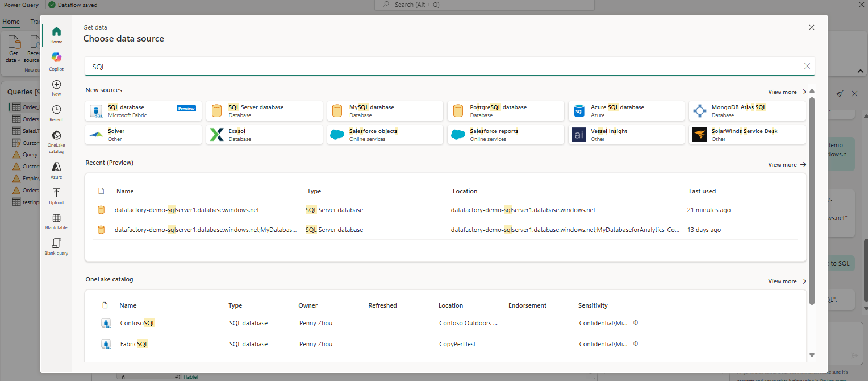Image resolution: width=868 pixels, height=381 pixels.
Task: Create a Blank query from sidebar
Action: (x=56, y=247)
